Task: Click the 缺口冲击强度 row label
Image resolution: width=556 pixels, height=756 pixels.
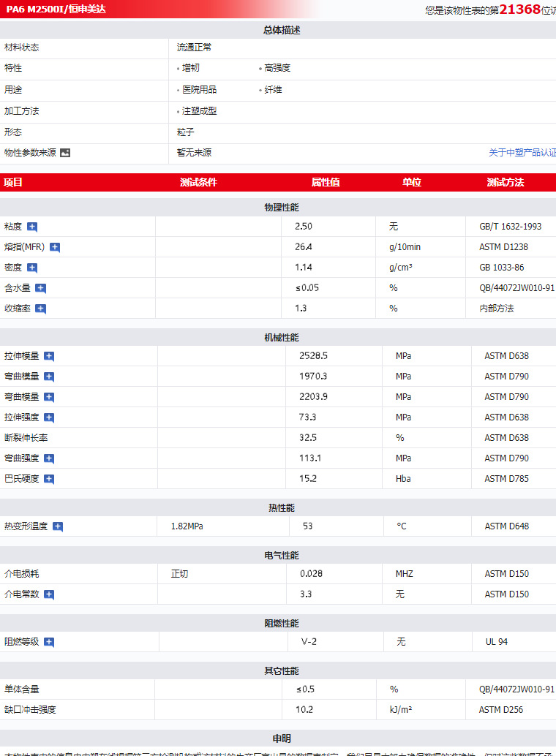Action: pos(31,710)
